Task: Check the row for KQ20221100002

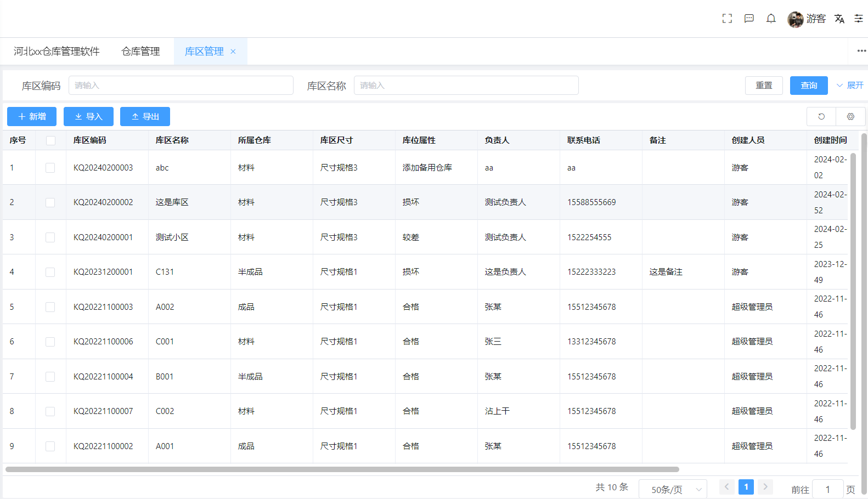Action: pos(50,446)
